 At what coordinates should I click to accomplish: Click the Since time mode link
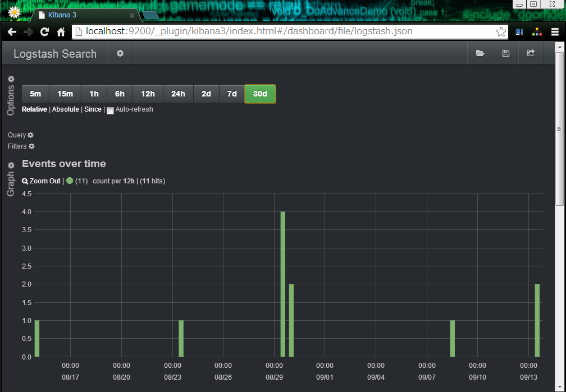93,109
